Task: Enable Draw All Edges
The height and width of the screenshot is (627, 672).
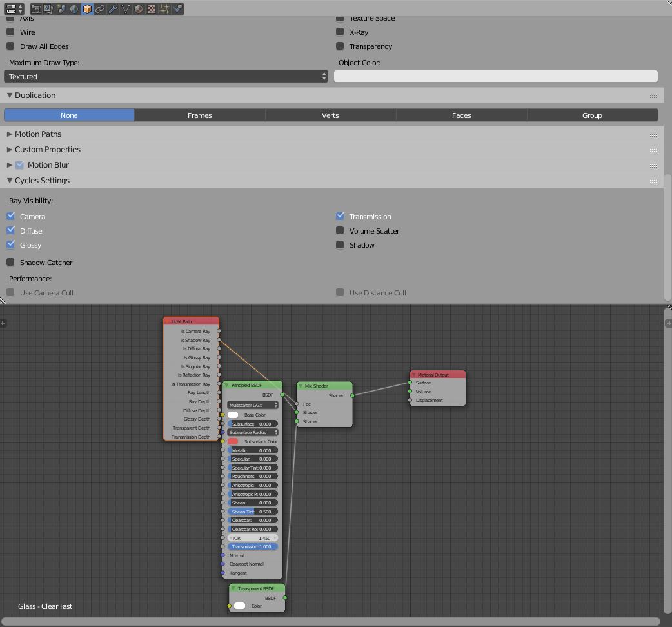Action: (11, 46)
